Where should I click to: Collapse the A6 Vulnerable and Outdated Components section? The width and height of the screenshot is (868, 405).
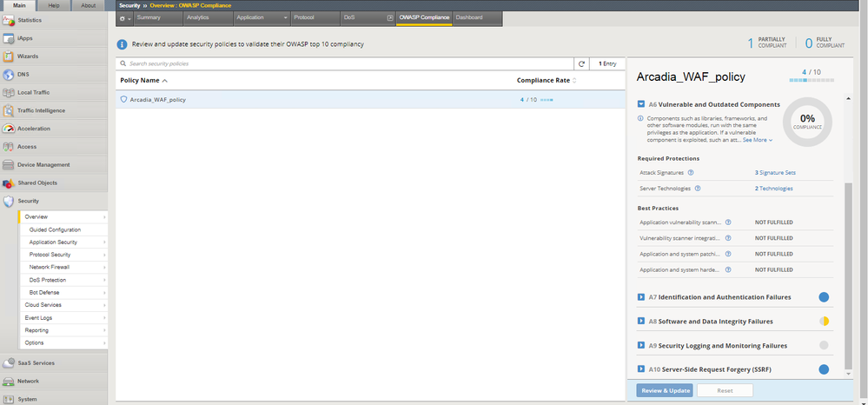pos(641,104)
